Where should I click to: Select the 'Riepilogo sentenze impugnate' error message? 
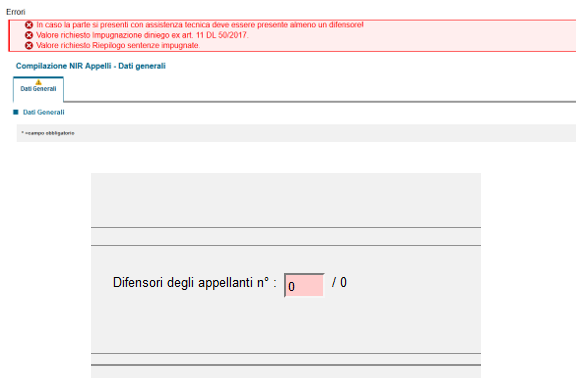pos(118,45)
